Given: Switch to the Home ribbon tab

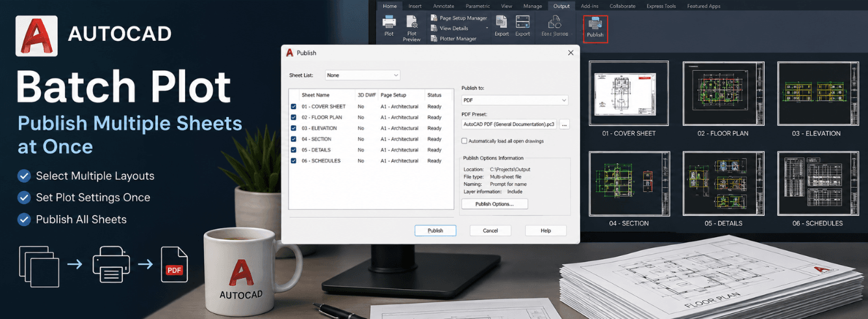Looking at the screenshot, I should pyautogui.click(x=389, y=6).
